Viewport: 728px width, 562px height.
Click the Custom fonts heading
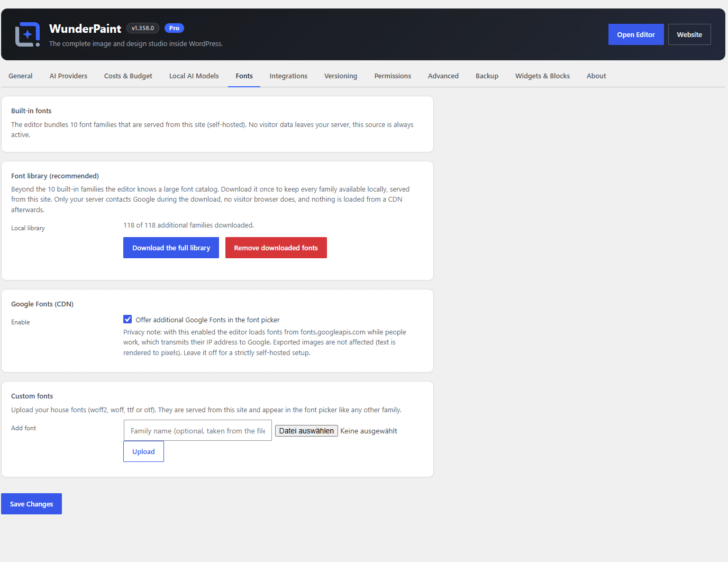(x=32, y=396)
